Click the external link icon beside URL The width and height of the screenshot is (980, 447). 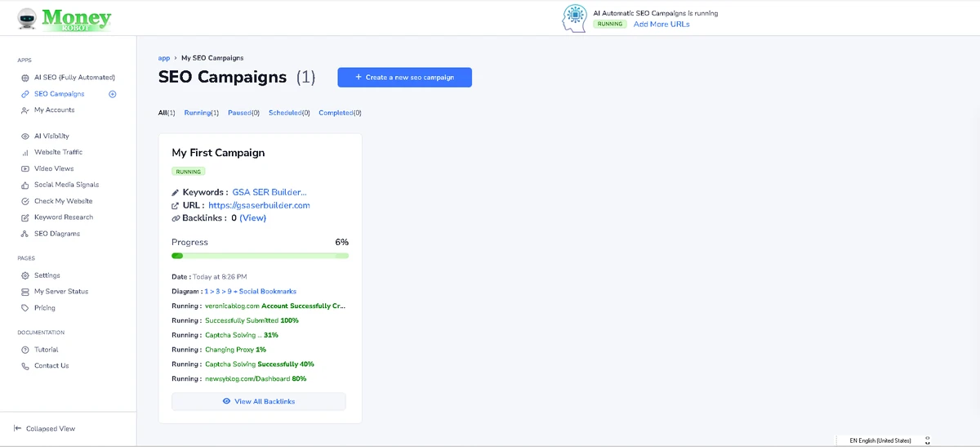176,206
